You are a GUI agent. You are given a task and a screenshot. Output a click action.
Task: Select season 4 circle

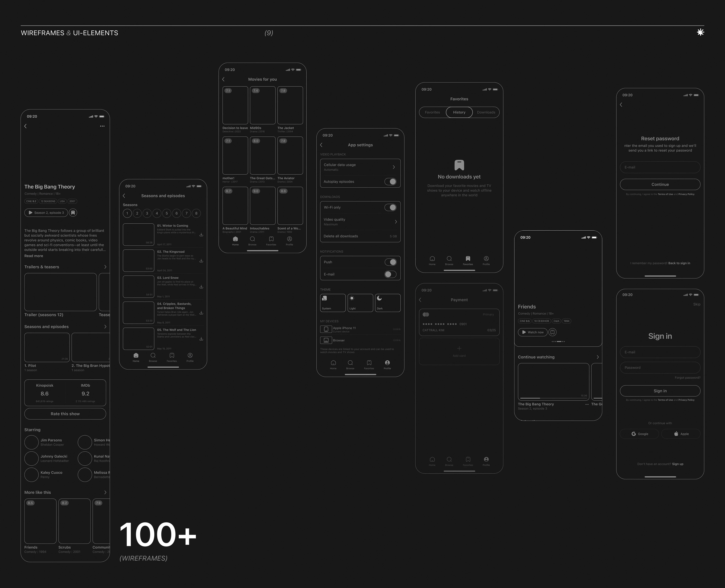(157, 213)
